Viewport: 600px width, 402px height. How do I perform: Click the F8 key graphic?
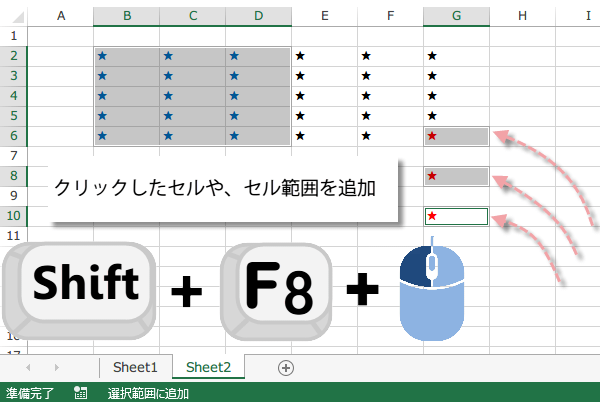(x=277, y=289)
